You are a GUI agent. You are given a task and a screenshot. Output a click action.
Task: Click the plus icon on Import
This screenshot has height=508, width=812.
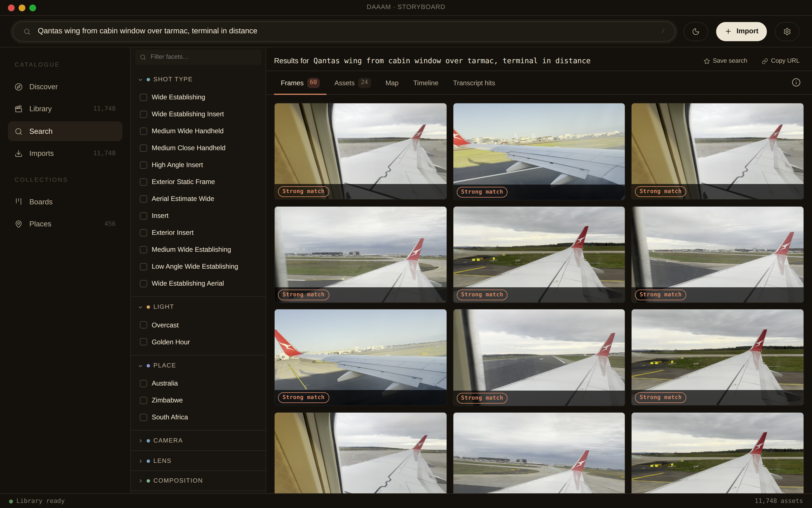(x=728, y=31)
